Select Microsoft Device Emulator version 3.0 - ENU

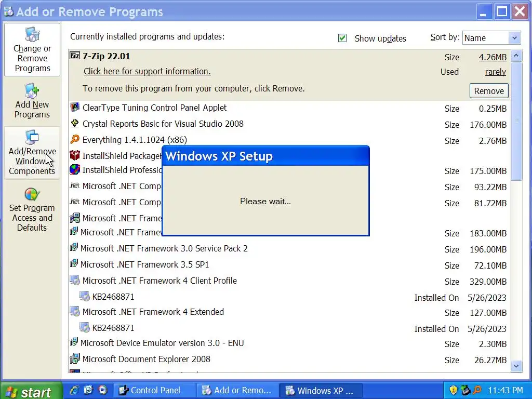(288, 343)
